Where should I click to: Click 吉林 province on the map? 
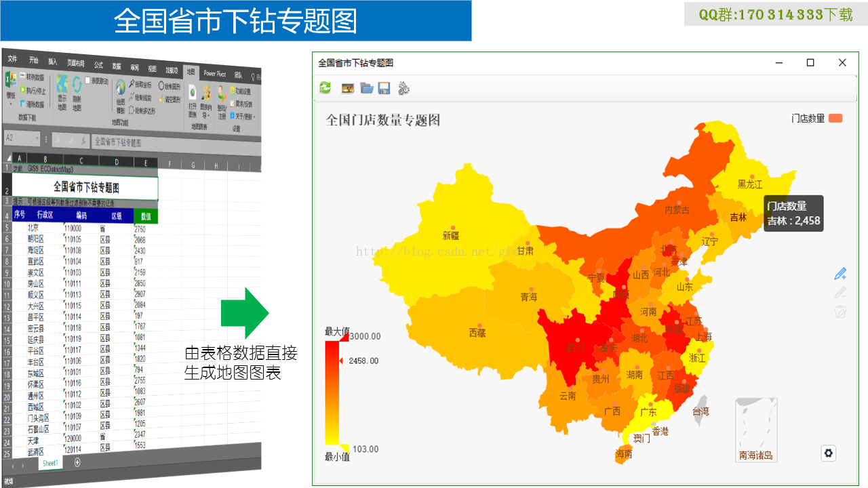pos(738,218)
